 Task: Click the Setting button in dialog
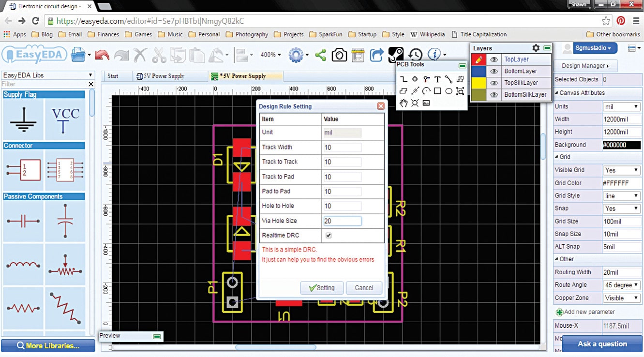point(321,288)
